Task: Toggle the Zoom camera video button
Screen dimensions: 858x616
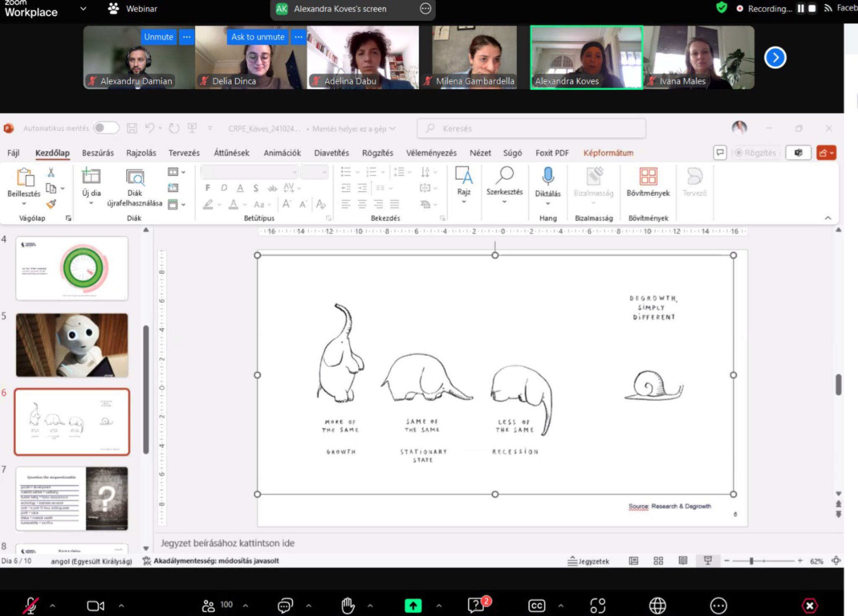Action: pos(96,606)
